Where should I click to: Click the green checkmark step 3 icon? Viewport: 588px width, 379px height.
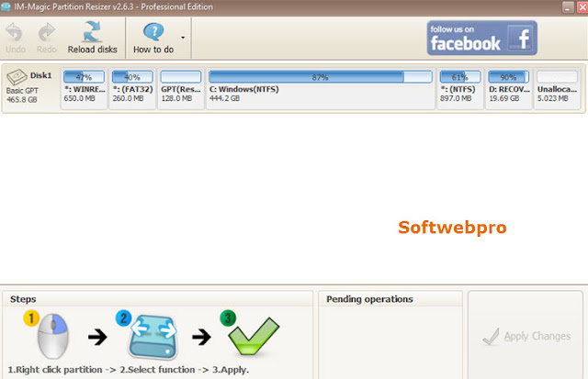(x=254, y=336)
